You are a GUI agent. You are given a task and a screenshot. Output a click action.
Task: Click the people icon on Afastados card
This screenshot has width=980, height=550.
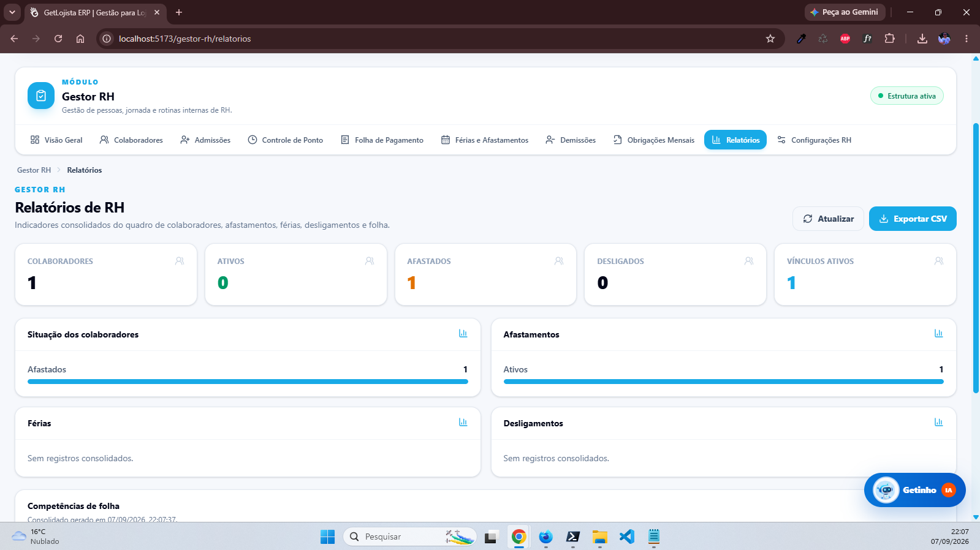[x=559, y=261]
